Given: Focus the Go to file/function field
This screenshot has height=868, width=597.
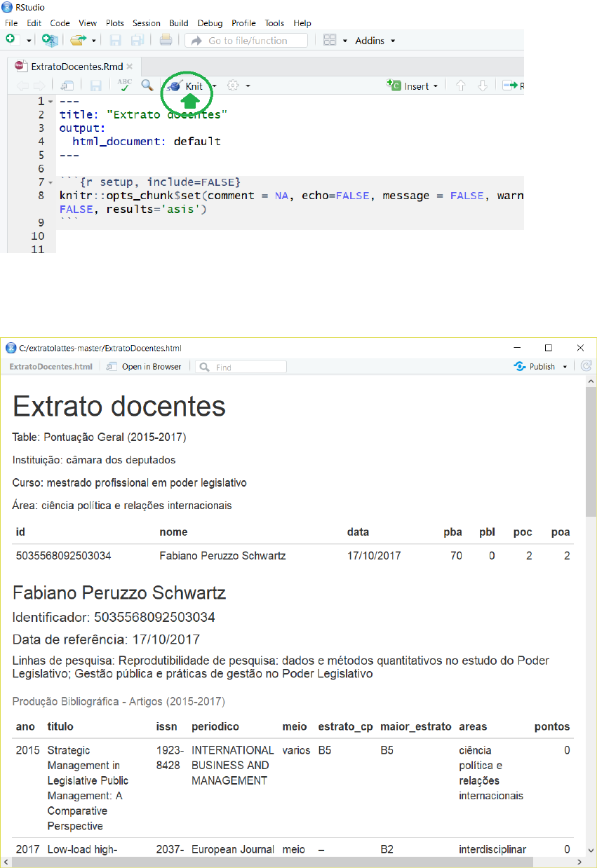Looking at the screenshot, I should pos(246,41).
